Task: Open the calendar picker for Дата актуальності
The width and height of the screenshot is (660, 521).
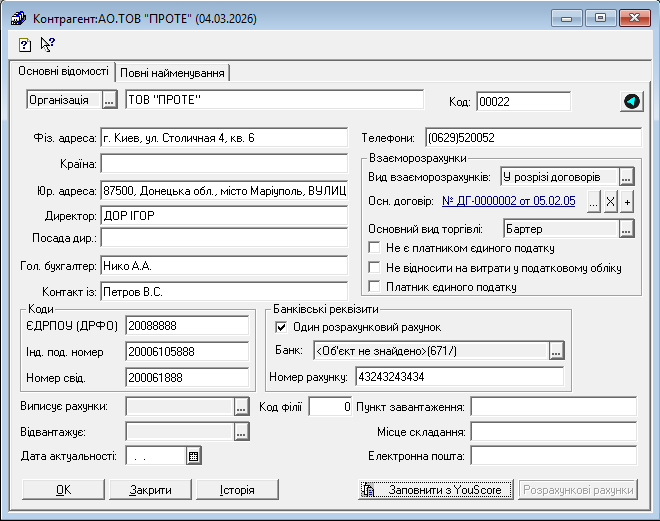Action: (x=194, y=456)
